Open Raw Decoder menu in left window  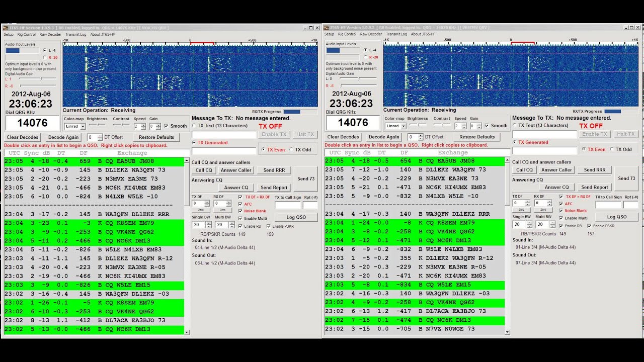[x=50, y=34]
